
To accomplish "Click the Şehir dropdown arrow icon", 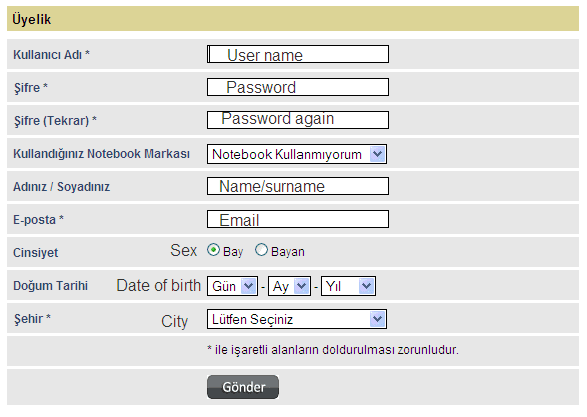I will coord(377,319).
